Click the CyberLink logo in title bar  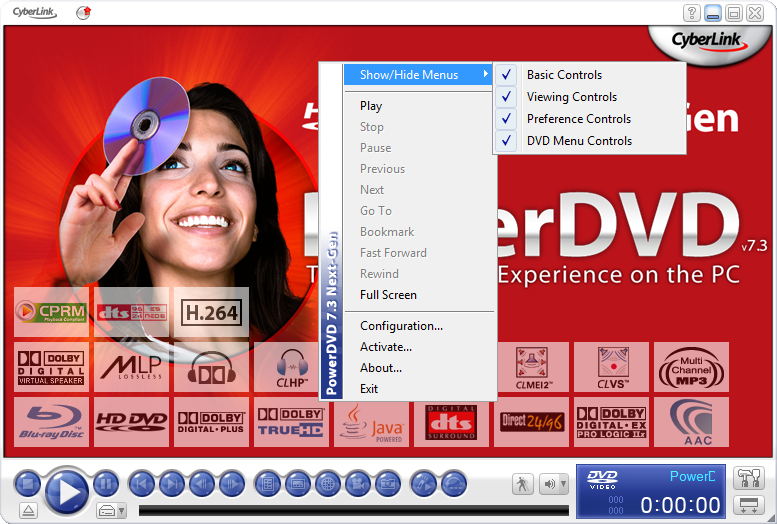point(35,12)
